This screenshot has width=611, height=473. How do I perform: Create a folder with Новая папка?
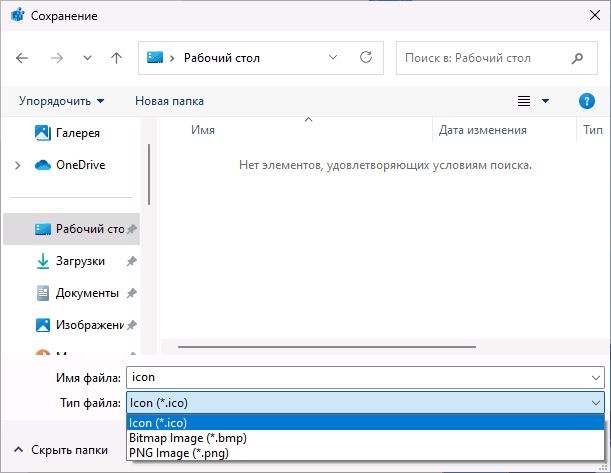click(x=170, y=101)
